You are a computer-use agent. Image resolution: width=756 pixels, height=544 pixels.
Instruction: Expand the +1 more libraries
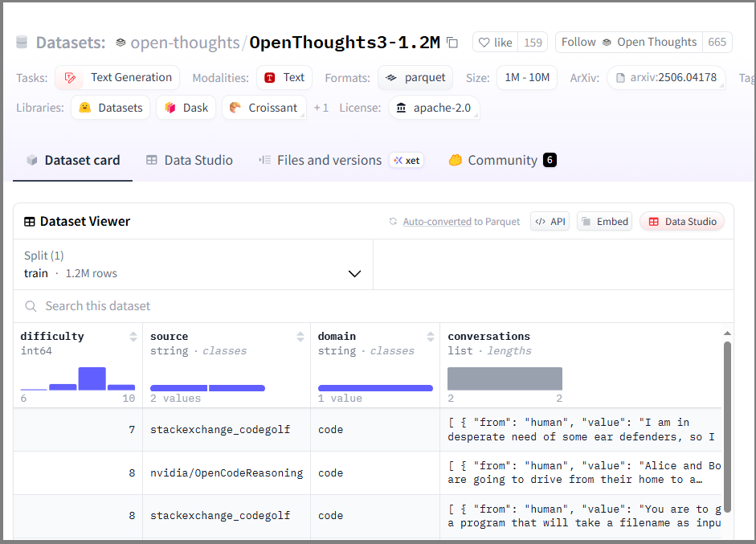(x=321, y=108)
